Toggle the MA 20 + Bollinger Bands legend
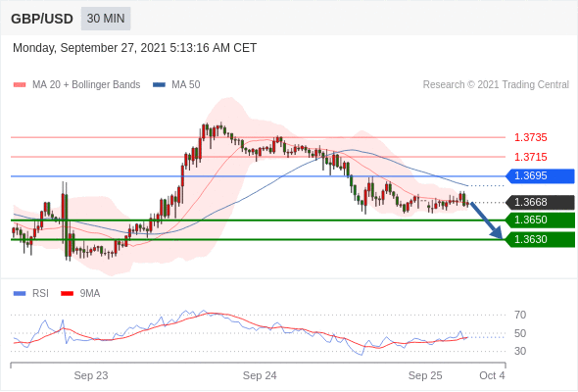Screen dimensions: 578x392 coord(76,85)
